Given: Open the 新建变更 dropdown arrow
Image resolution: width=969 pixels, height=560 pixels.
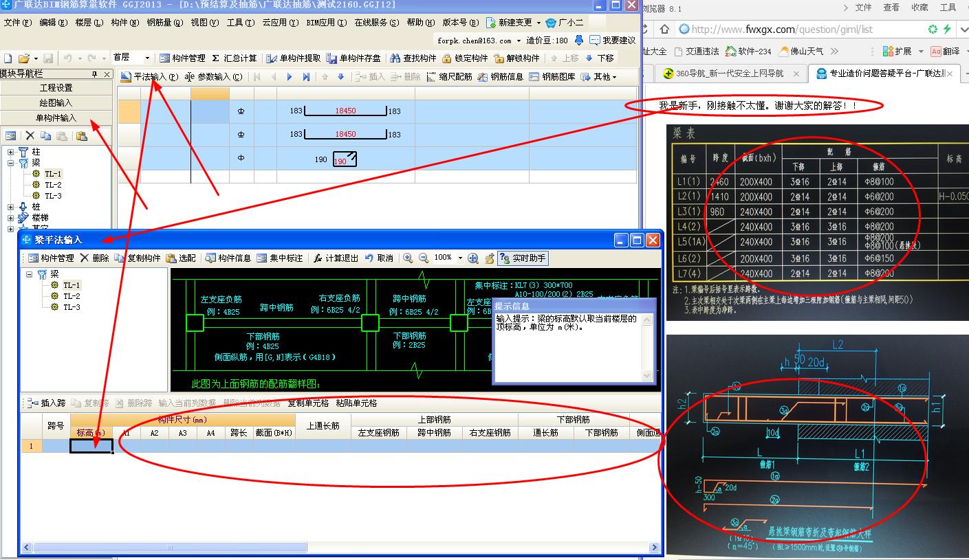Looking at the screenshot, I should (x=538, y=23).
